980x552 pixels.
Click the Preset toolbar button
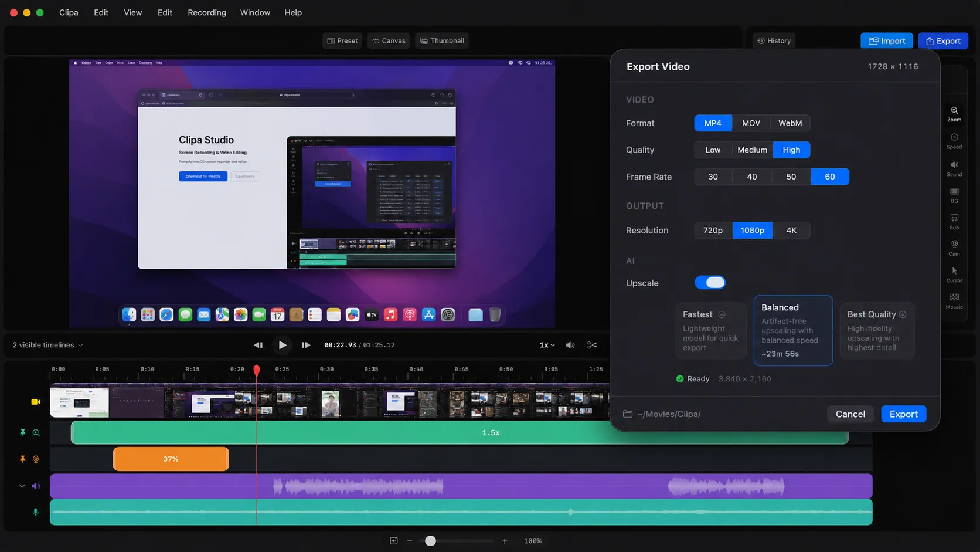coord(342,40)
